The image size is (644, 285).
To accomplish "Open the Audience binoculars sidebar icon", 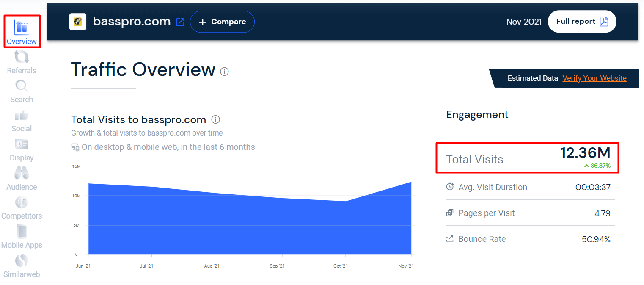I will point(22,173).
